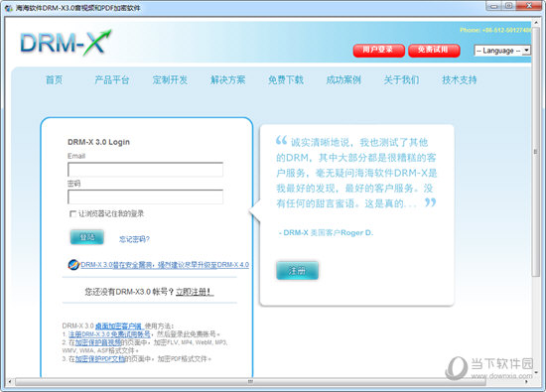Screen dimensions: 546x392
Task: Open the 定制开发 menu item
Action: point(170,80)
